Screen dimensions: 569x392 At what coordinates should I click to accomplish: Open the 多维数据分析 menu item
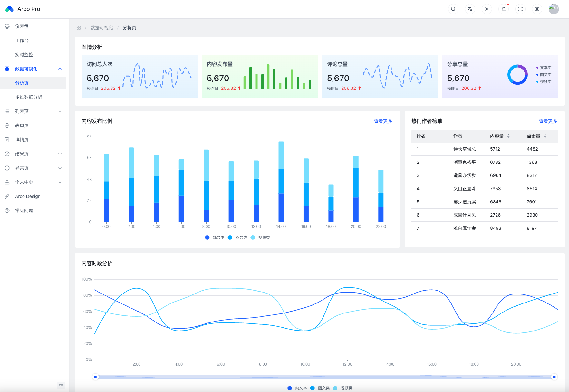click(33, 97)
